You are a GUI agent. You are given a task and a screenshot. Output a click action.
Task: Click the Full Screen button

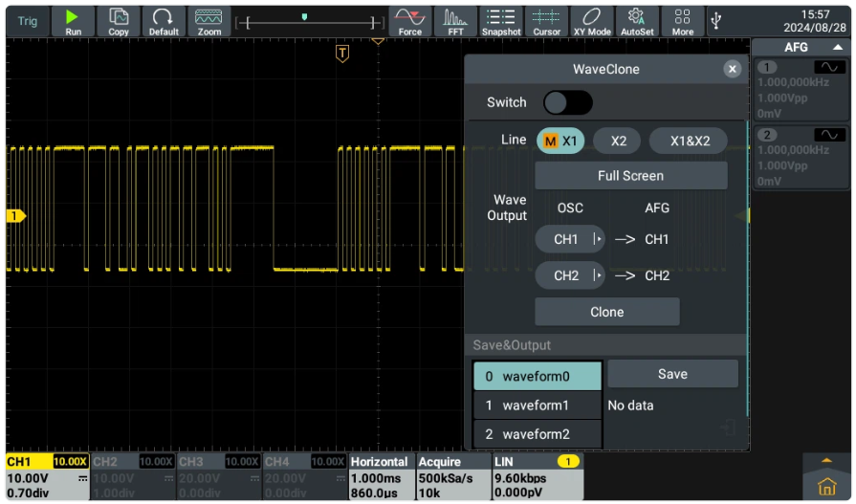[x=630, y=176]
